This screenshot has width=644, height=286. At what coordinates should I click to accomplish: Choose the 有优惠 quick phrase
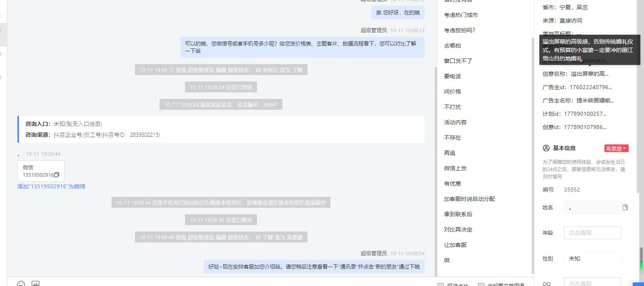[x=452, y=184]
